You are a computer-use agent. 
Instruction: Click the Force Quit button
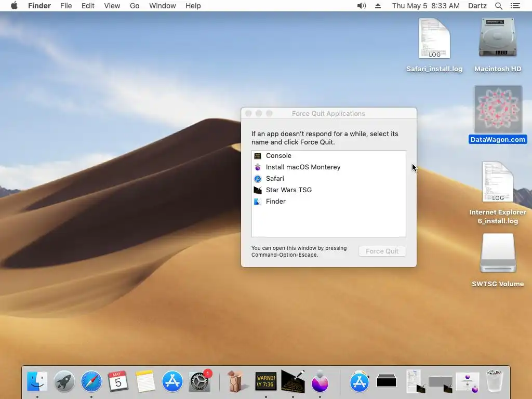[382, 251]
